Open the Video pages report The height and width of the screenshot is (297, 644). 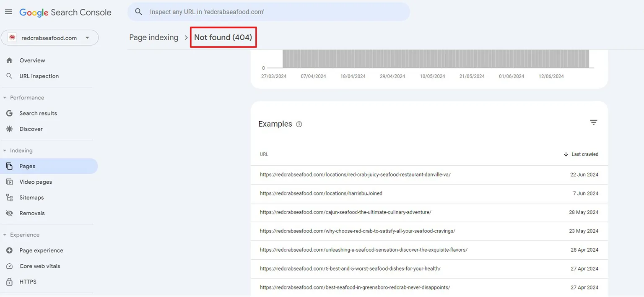(x=35, y=182)
